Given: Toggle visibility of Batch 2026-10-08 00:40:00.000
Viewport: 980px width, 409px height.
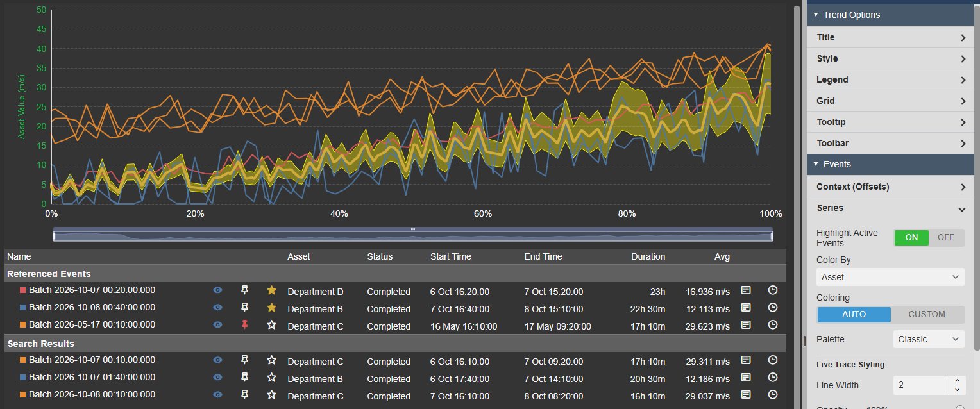Looking at the screenshot, I should [218, 308].
